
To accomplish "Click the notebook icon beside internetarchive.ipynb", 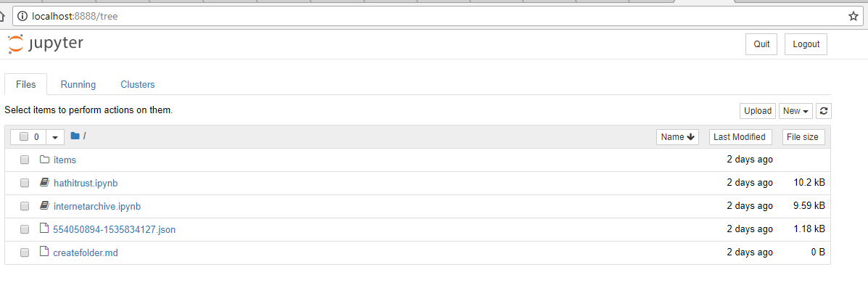I will point(44,206).
